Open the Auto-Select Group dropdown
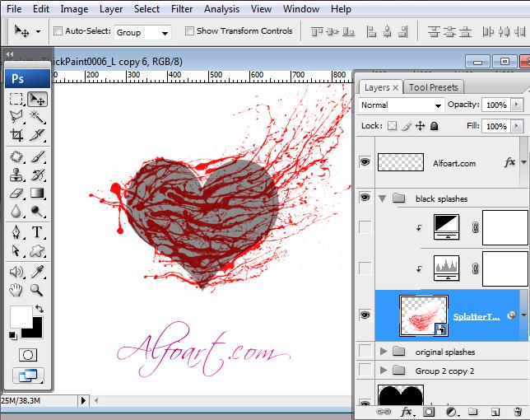This screenshot has height=420, width=530. [142, 32]
